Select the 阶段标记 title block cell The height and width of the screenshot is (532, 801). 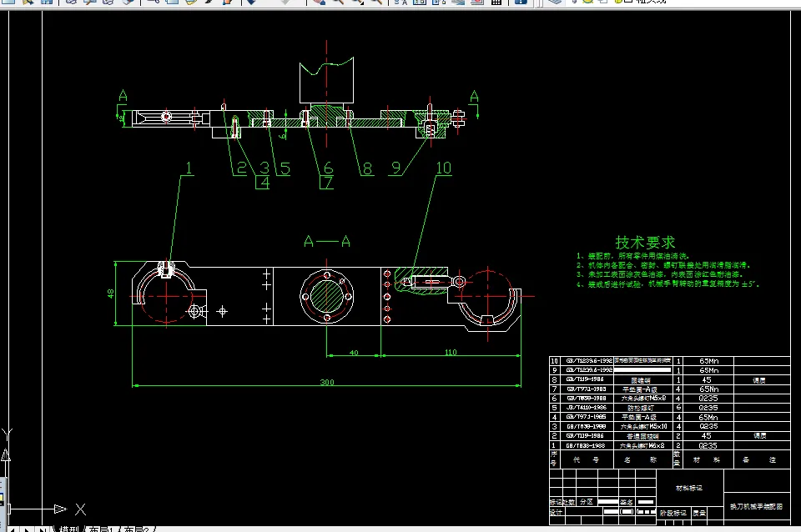(x=673, y=513)
